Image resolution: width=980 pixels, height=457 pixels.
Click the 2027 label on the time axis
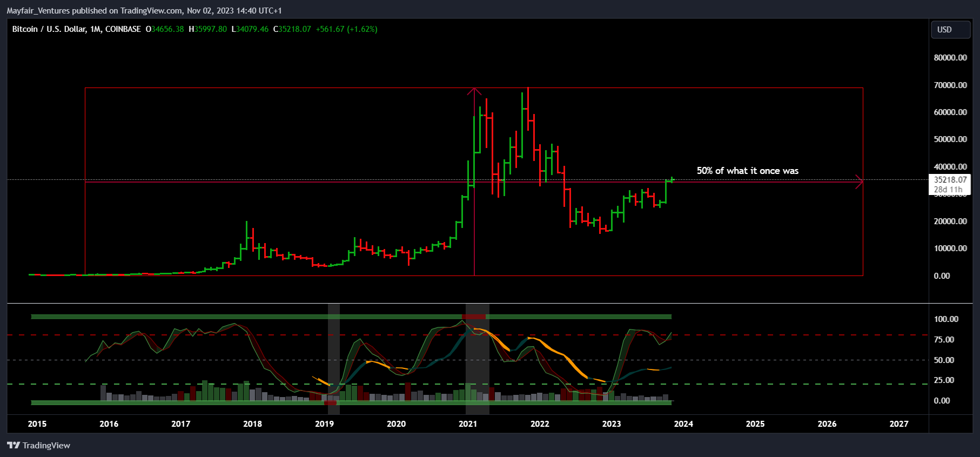899,424
